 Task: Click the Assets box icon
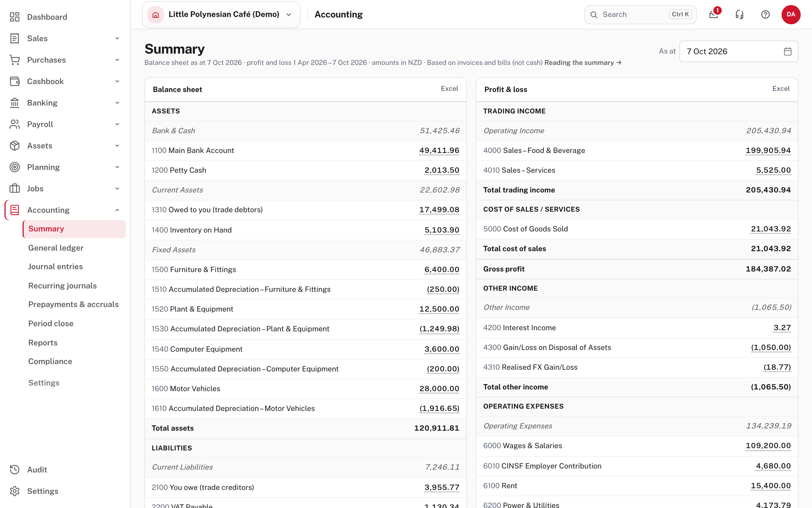[14, 146]
